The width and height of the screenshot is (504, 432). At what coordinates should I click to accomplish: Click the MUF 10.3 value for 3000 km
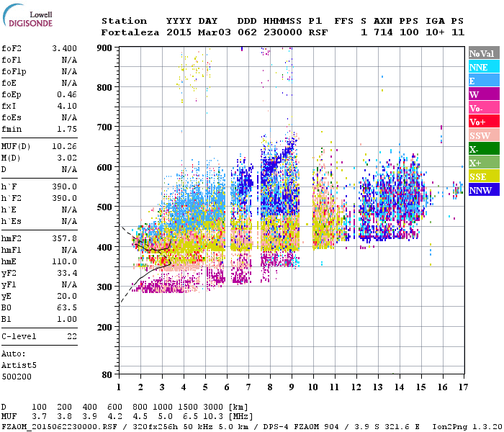click(x=213, y=417)
